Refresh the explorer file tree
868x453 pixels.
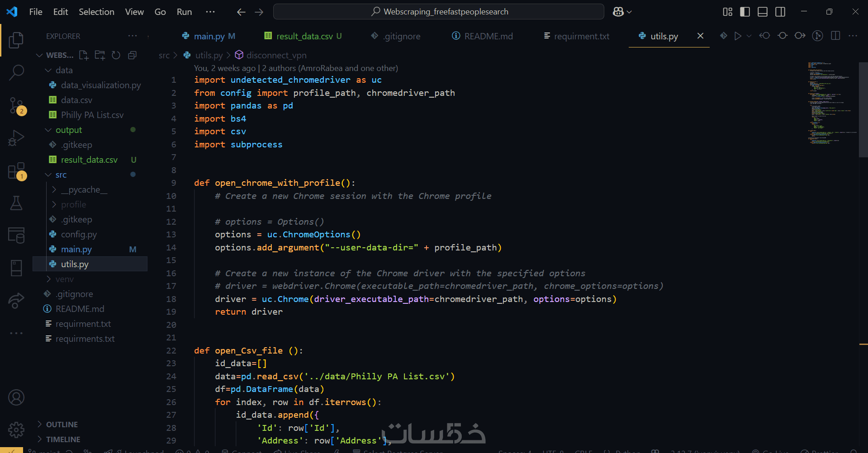(x=116, y=55)
